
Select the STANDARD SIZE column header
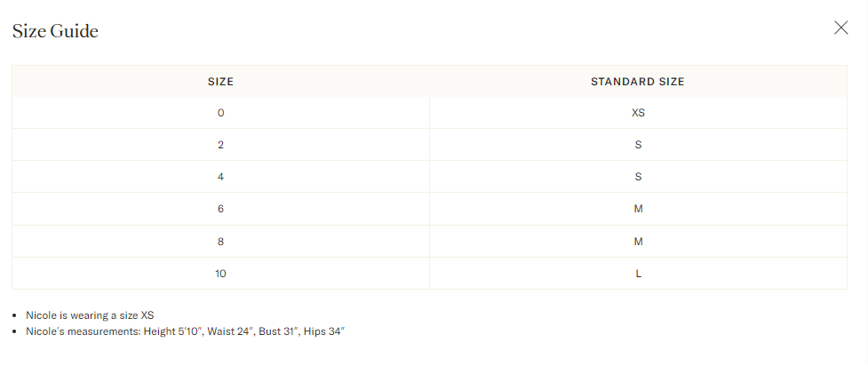click(x=638, y=82)
